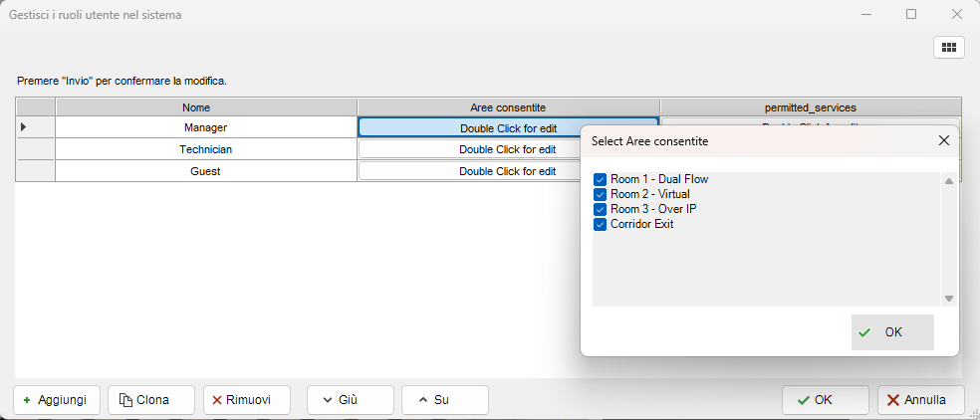Image resolution: width=980 pixels, height=420 pixels.
Task: Select the Technician name cell
Action: [x=205, y=149]
